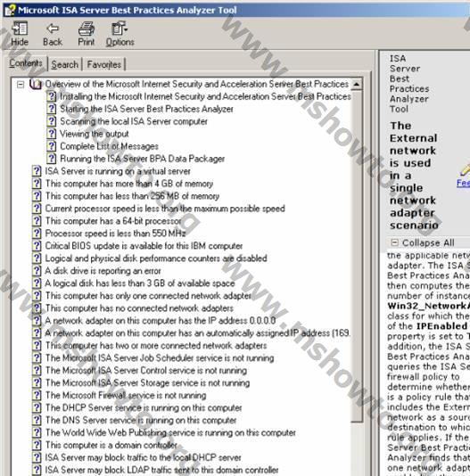Click topic icon for Installing the Microsoft ISA
Image resolution: width=470 pixels, height=476 pixels.
click(52, 96)
